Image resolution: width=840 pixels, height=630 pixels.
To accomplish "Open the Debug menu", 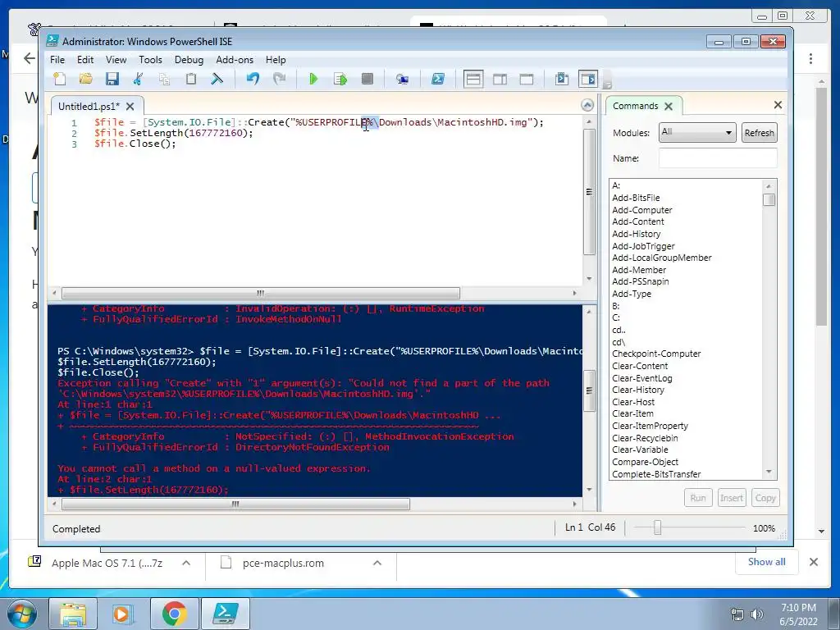I will point(189,60).
